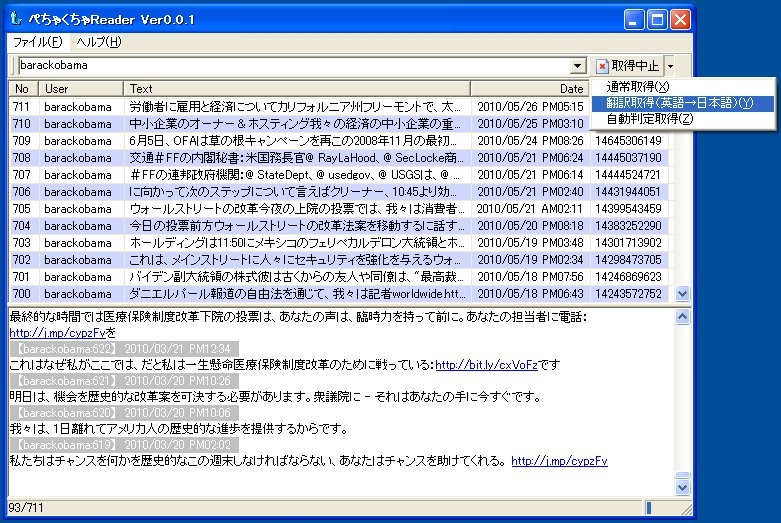Click the window resize grip corner
Image resolution: width=781 pixels, height=523 pixels.
tap(686, 509)
